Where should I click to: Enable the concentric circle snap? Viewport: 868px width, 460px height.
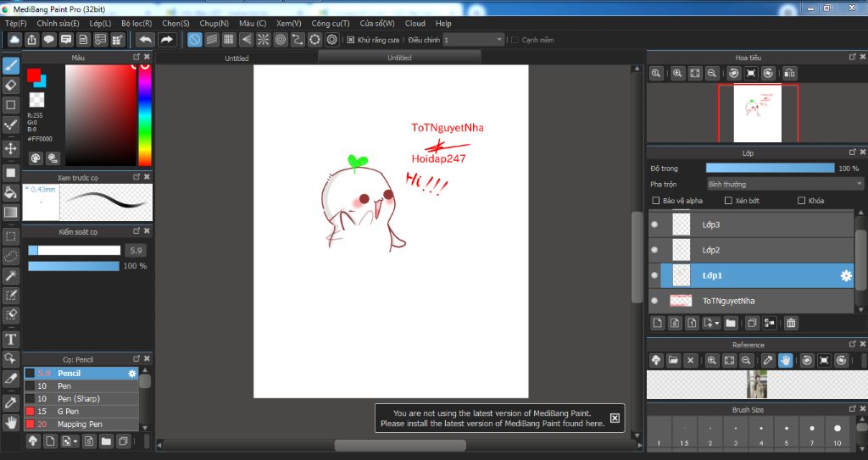[280, 40]
